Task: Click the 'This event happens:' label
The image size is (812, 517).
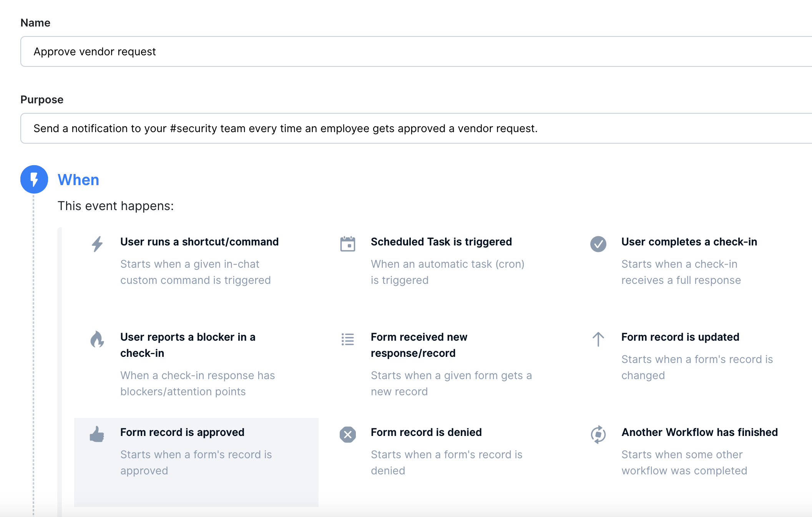Action: pyautogui.click(x=116, y=206)
